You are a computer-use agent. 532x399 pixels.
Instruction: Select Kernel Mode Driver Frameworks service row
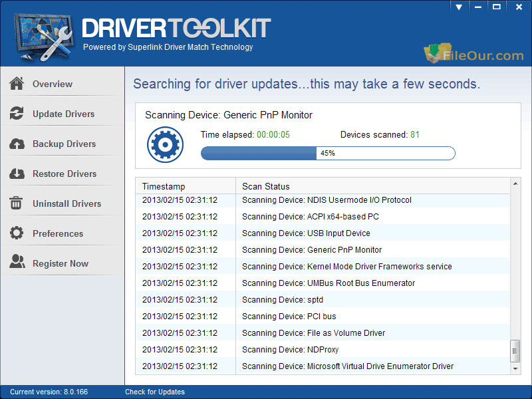point(323,267)
